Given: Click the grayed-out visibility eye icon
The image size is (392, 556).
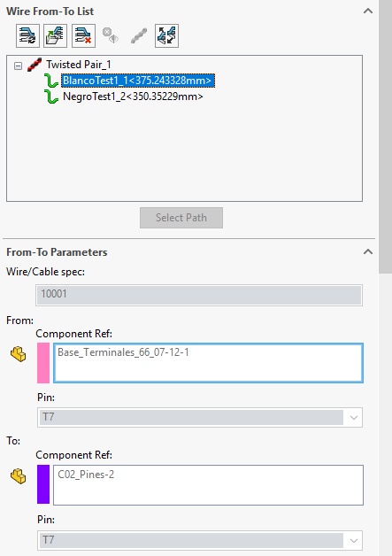Looking at the screenshot, I should pos(111,35).
